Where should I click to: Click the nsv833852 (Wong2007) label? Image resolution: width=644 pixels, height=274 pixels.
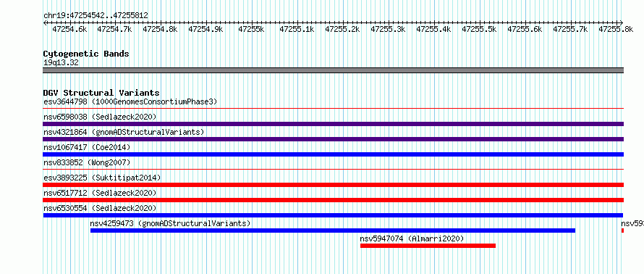(x=87, y=162)
